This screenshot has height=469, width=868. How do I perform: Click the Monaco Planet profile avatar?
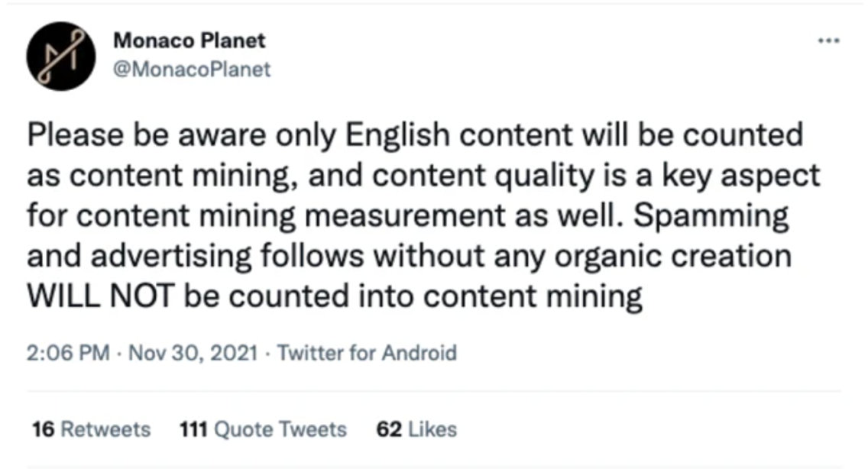coord(61,57)
